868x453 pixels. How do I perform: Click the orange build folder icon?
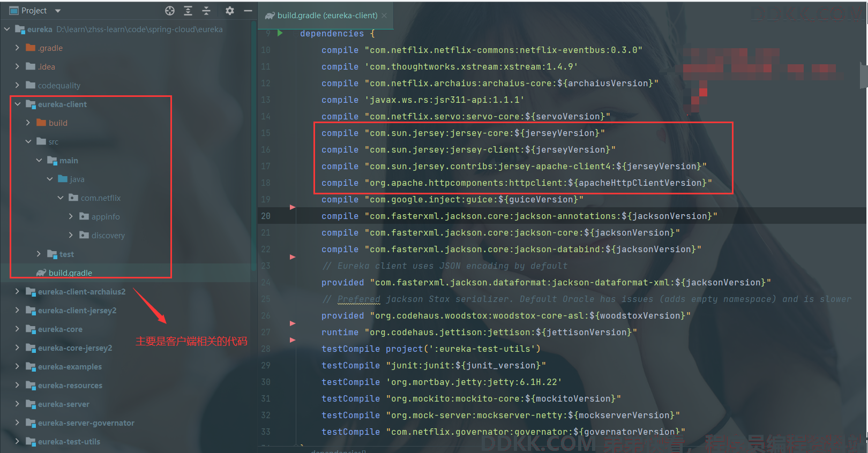coord(41,123)
